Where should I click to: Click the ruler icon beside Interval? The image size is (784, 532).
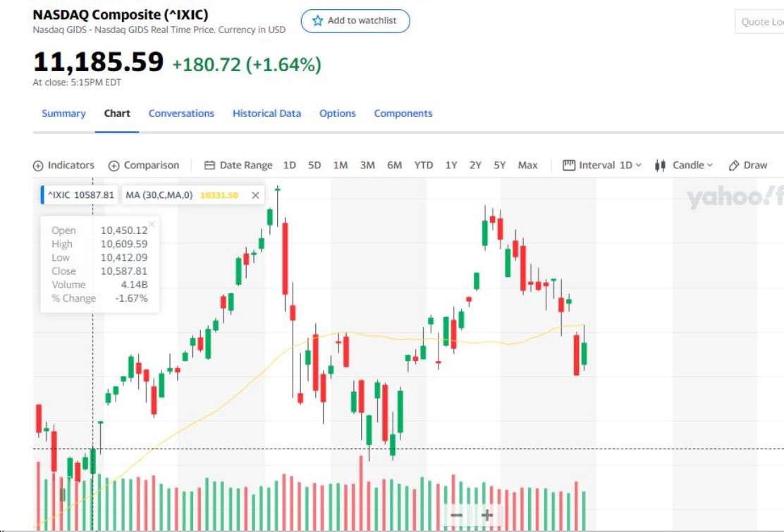click(569, 166)
